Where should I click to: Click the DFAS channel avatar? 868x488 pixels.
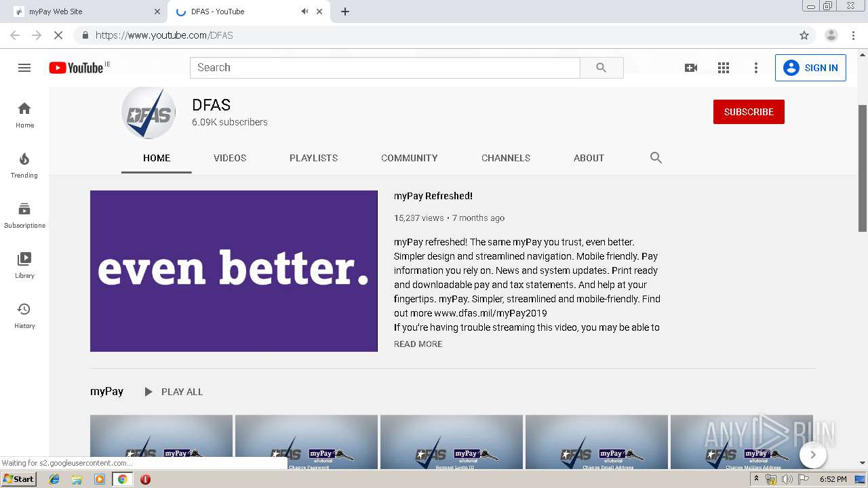(149, 113)
